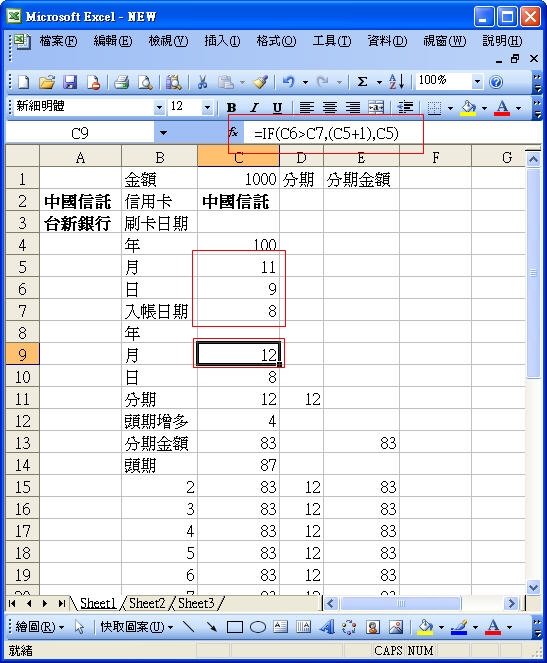Click the Print icon
The width and height of the screenshot is (547, 663).
[122, 82]
